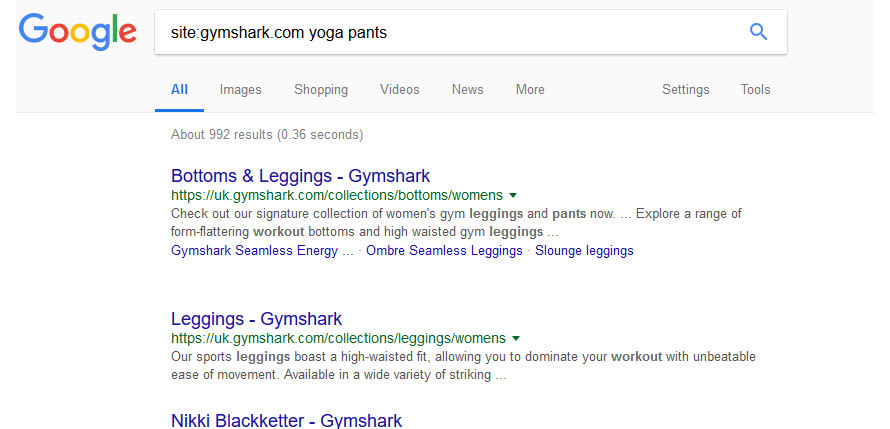Expand the green arrow next to leggings/womens URL
The image size is (890, 429).
(x=516, y=339)
